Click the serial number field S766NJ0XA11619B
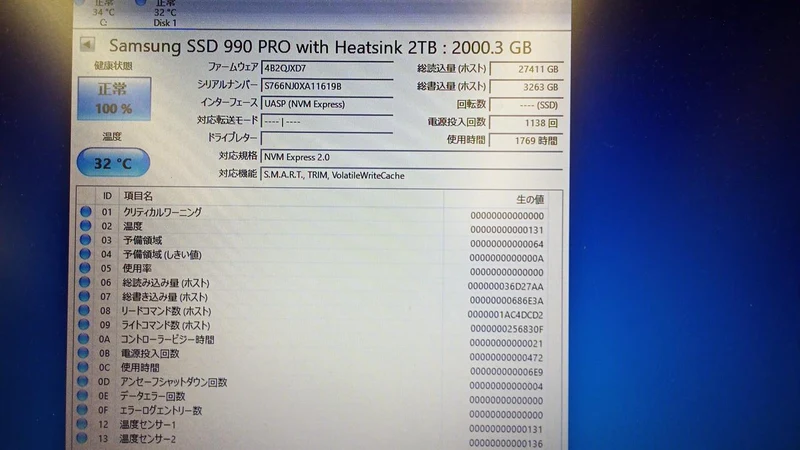The height and width of the screenshot is (450, 800). (x=327, y=86)
